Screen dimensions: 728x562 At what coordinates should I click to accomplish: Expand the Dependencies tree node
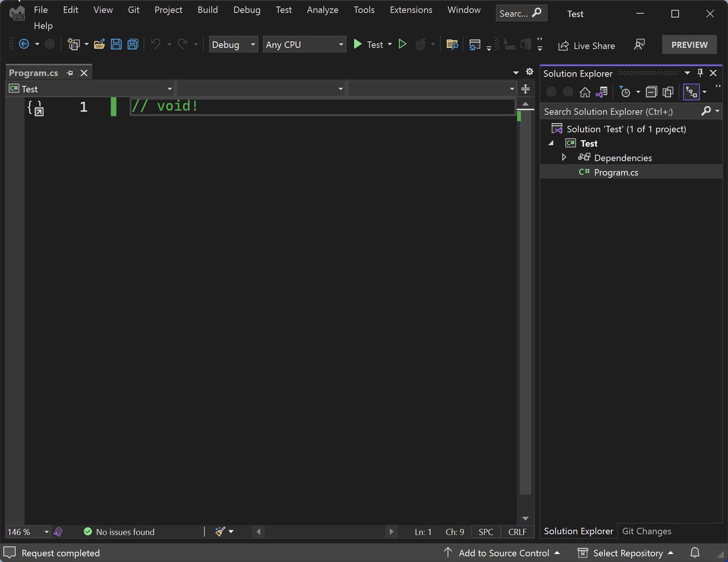pyautogui.click(x=564, y=158)
